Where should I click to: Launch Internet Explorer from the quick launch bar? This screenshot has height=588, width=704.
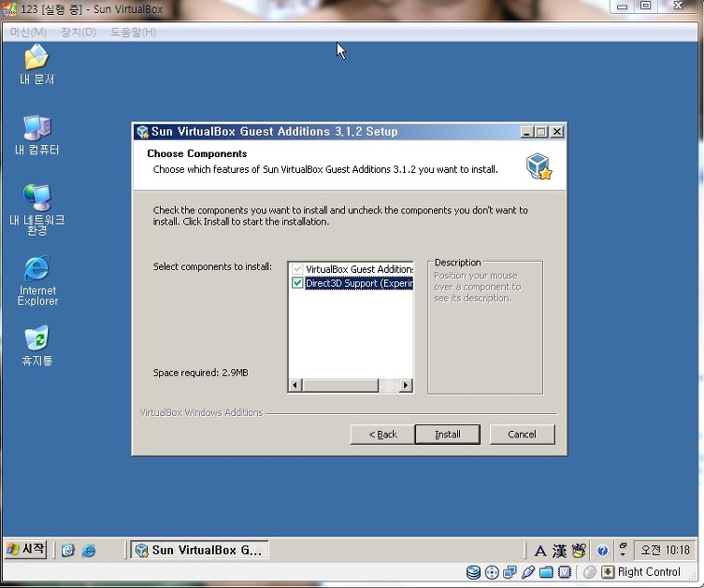tap(89, 551)
